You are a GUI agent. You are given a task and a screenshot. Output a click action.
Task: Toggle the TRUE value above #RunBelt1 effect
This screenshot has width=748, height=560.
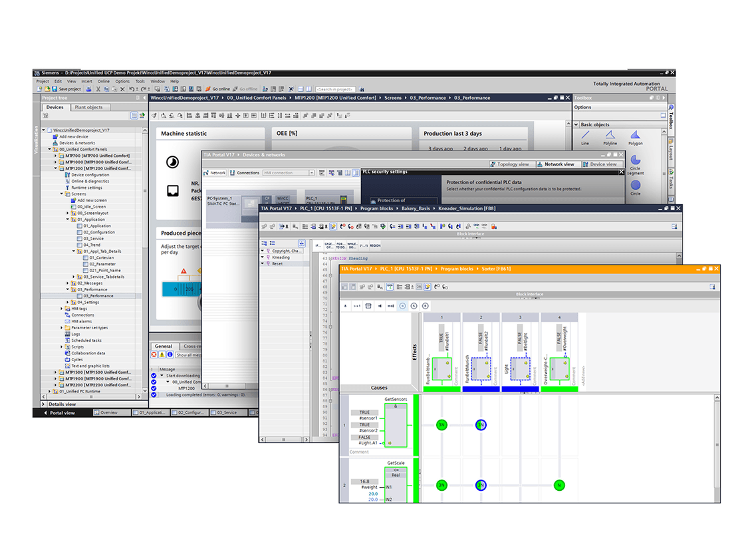pos(441,338)
